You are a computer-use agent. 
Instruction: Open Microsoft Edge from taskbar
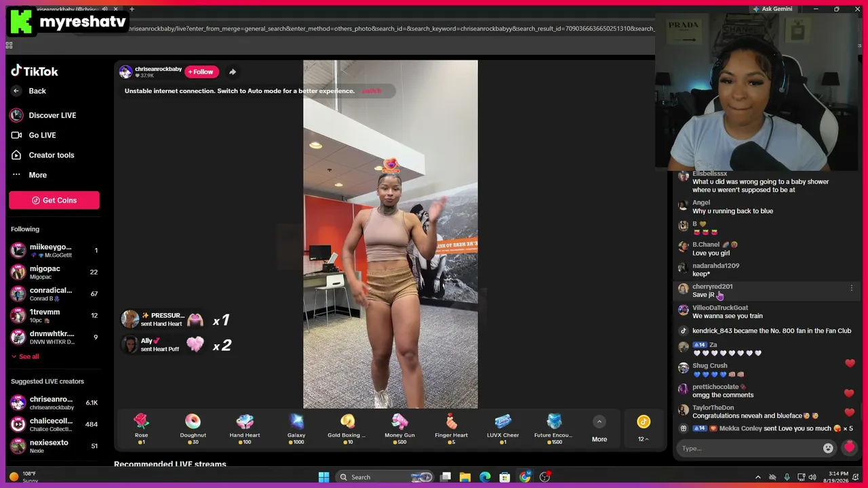click(x=485, y=477)
